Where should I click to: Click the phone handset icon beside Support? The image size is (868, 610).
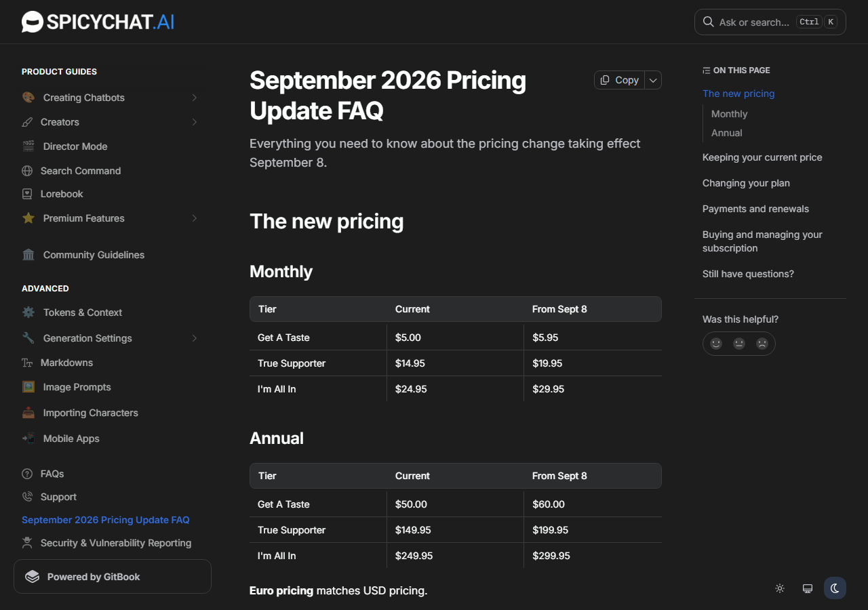pos(27,497)
